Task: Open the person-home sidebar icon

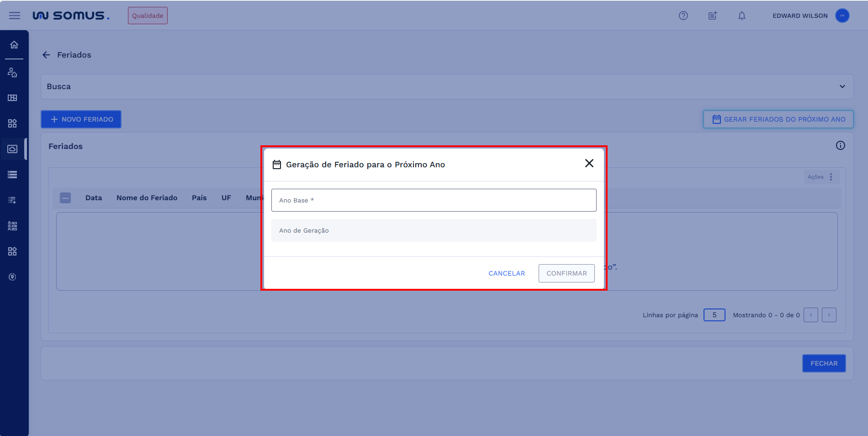Action: pyautogui.click(x=13, y=72)
